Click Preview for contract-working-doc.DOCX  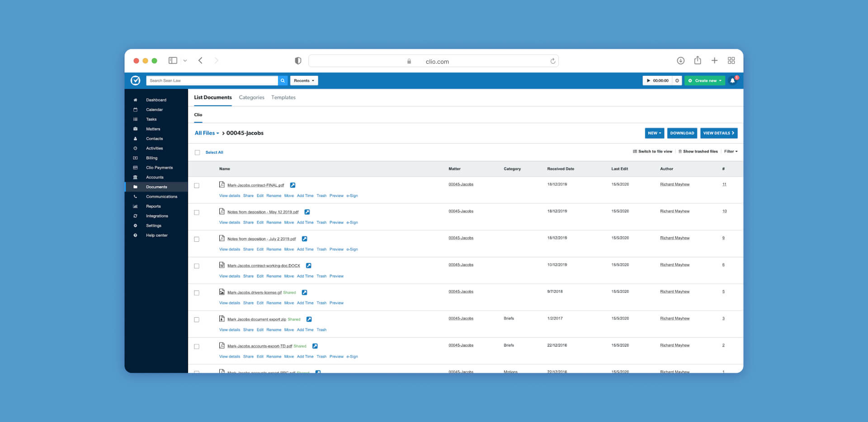coord(336,276)
